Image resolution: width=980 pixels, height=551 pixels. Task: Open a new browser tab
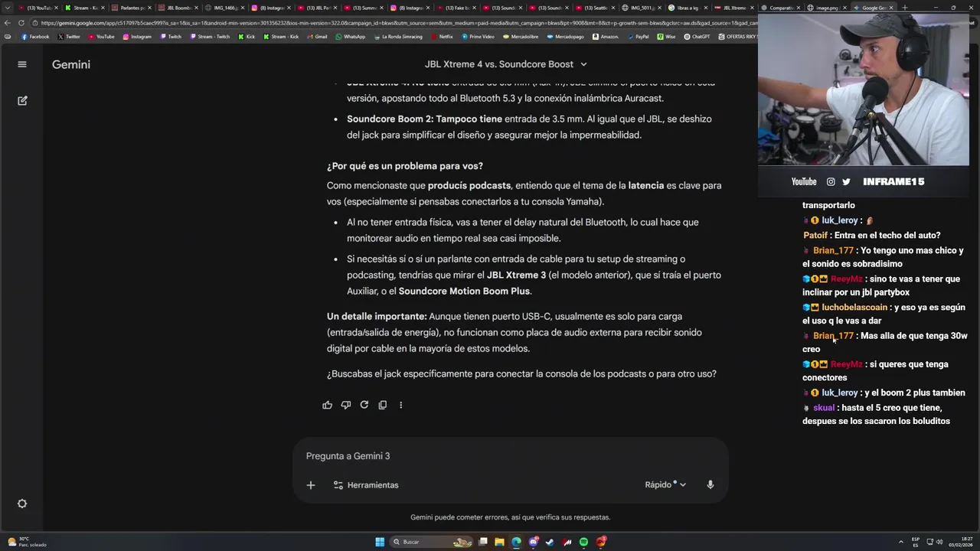[x=904, y=8]
